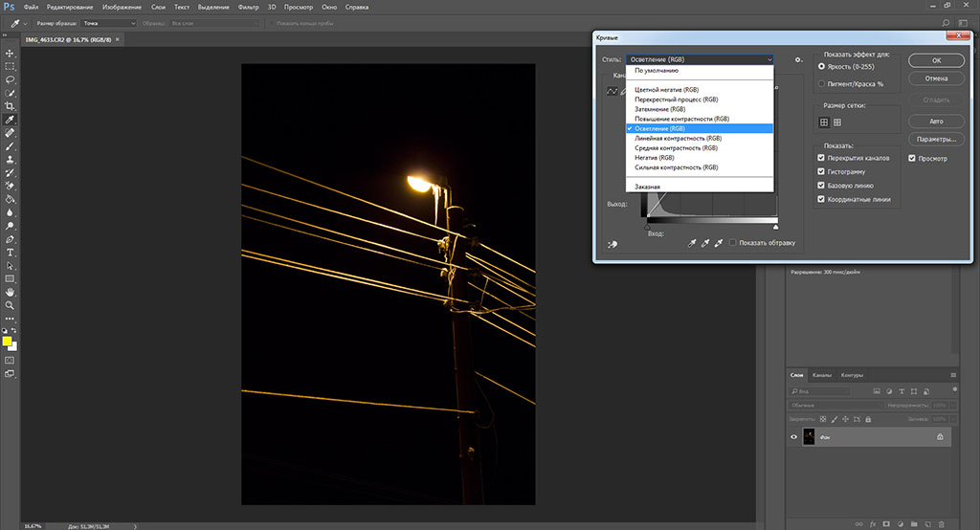Choose Сильная контрастность (RGB) from the list
Image resolution: width=980 pixels, height=530 pixels.
tap(676, 167)
